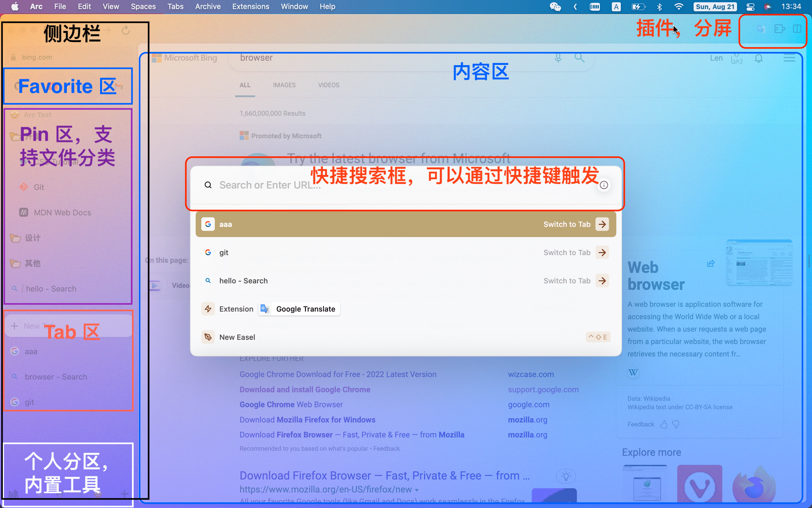812x508 pixels.
Task: Open the Apple menu
Action: point(15,6)
